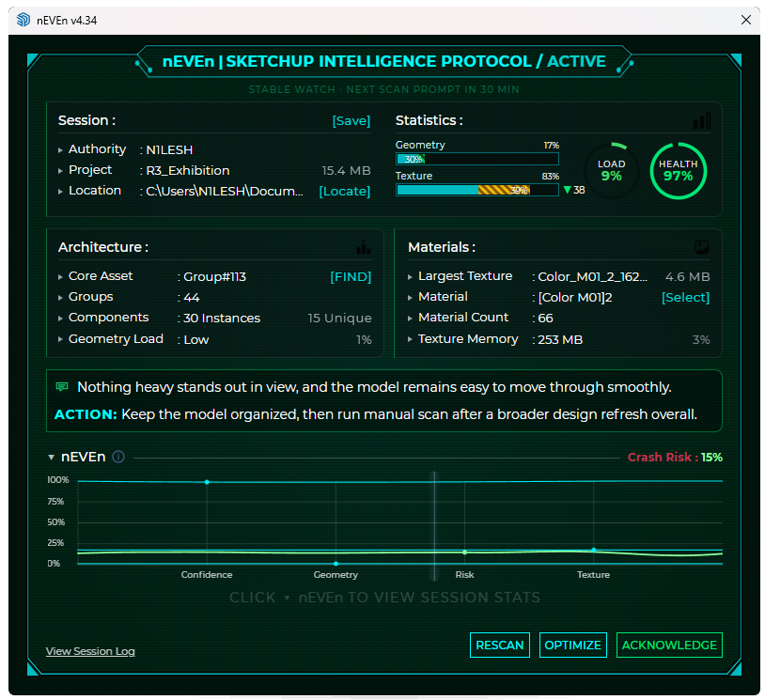The image size is (765, 700).
Task: Click the striped 39% segment of Texture bar
Action: pos(504,190)
